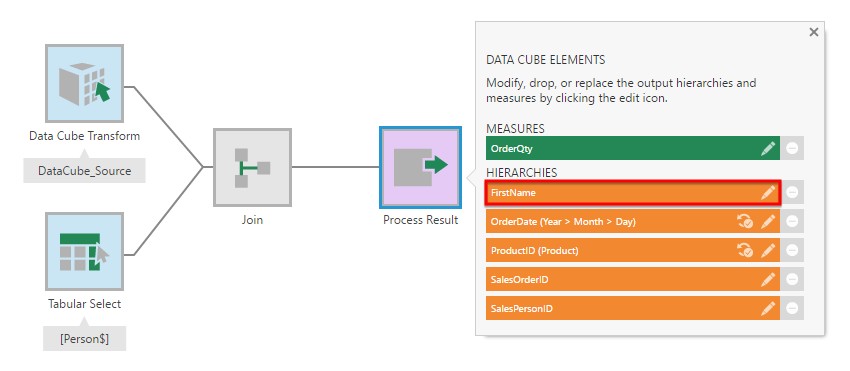Screen dimensions: 850x371
Task: Drop the SalesPersonID hierarchy minus button
Action: [792, 309]
